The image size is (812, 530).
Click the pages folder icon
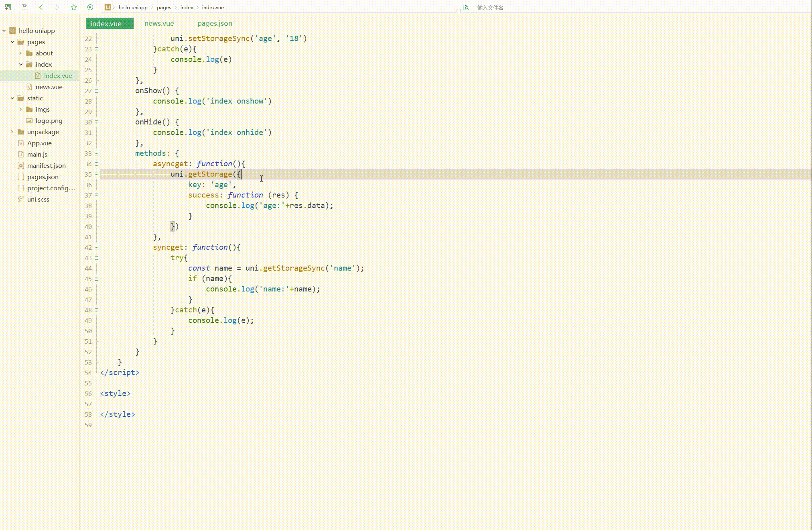pos(21,42)
